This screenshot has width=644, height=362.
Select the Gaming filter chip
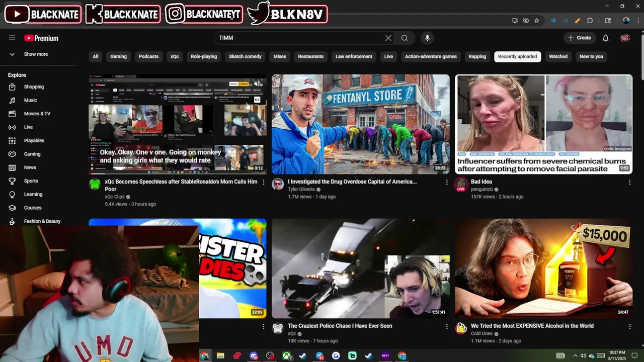(119, 57)
